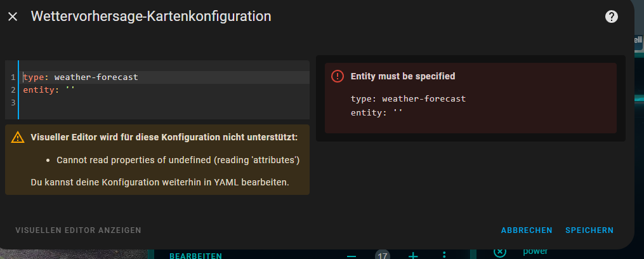Screen dimensions: 644x259
Task: Click the plus icon beside 17
Action: tap(412, 255)
